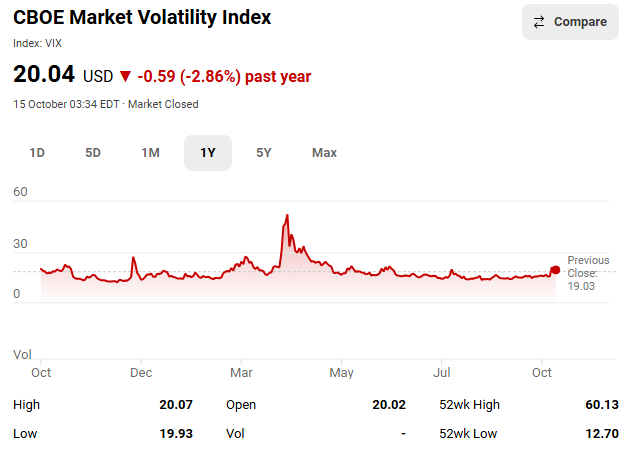Click the March spike peak on chart
Screen dimensions: 634x458
point(287,215)
